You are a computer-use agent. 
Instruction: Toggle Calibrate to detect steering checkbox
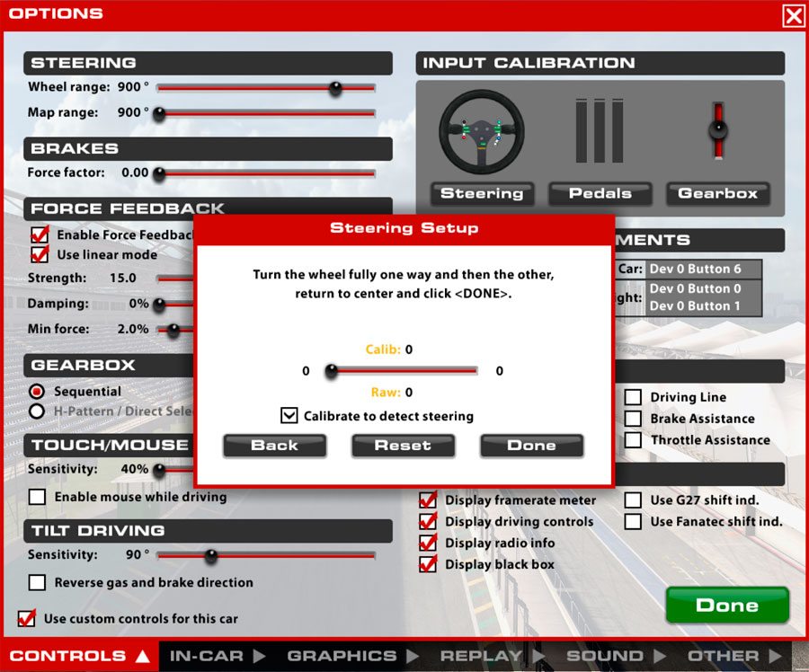[x=289, y=416]
